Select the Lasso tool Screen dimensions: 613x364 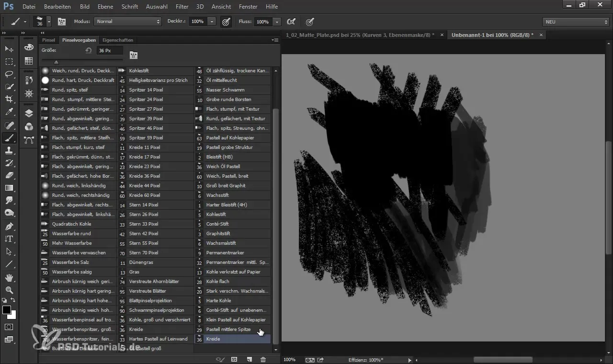coord(9,74)
